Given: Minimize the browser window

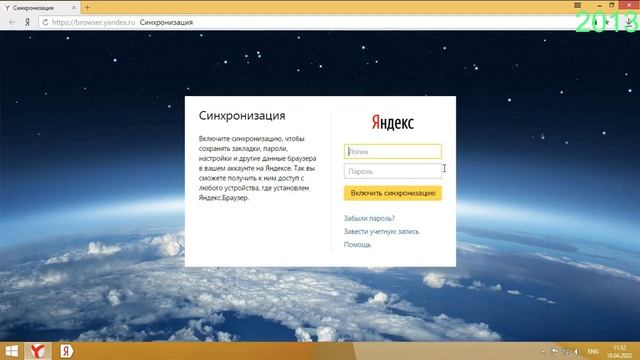Looking at the screenshot, I should (x=599, y=5).
